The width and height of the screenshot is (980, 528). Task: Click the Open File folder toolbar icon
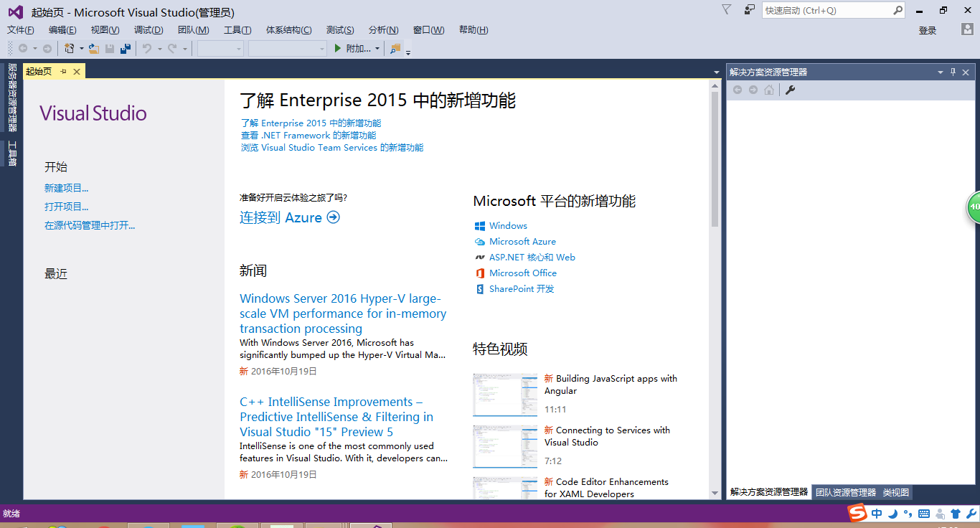coord(93,48)
